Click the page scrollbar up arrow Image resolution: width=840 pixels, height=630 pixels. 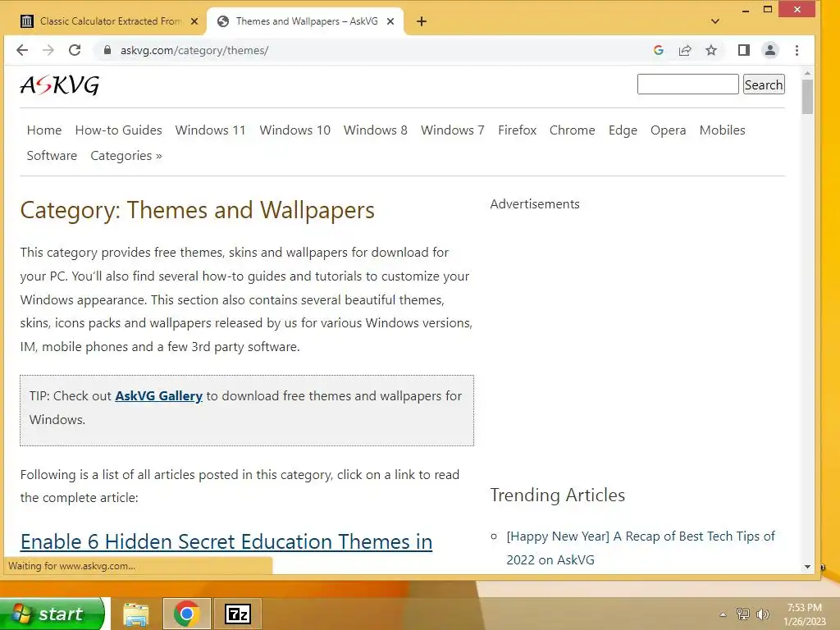(x=807, y=73)
